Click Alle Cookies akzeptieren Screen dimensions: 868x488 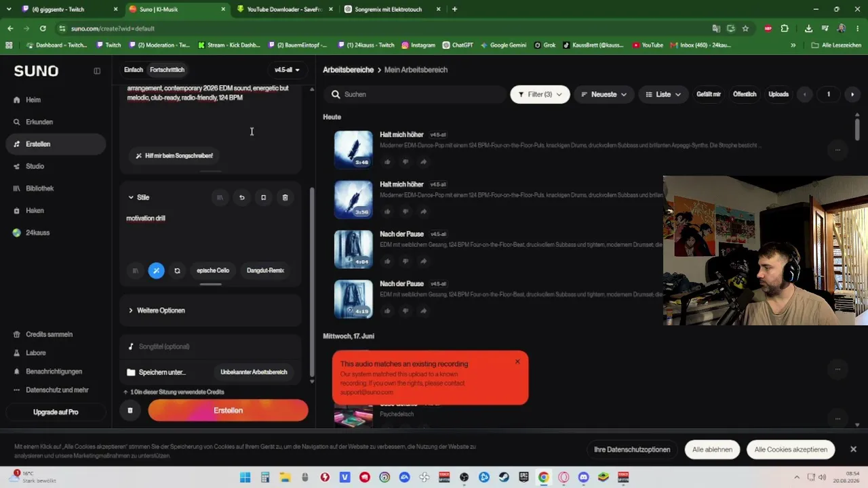coord(791,449)
